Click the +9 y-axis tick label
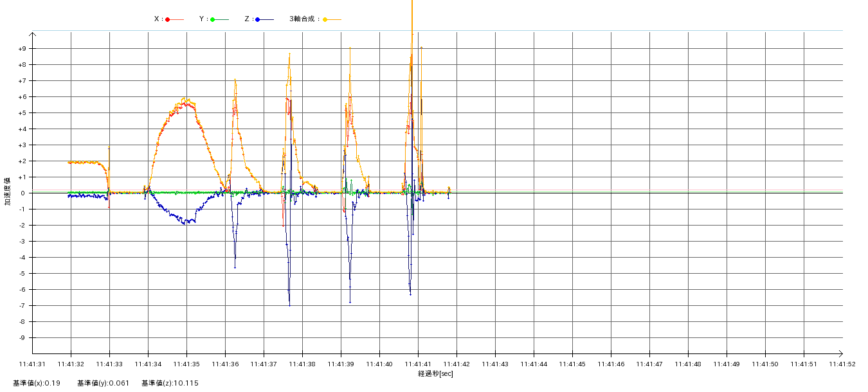This screenshot has height=392, width=868. point(22,49)
